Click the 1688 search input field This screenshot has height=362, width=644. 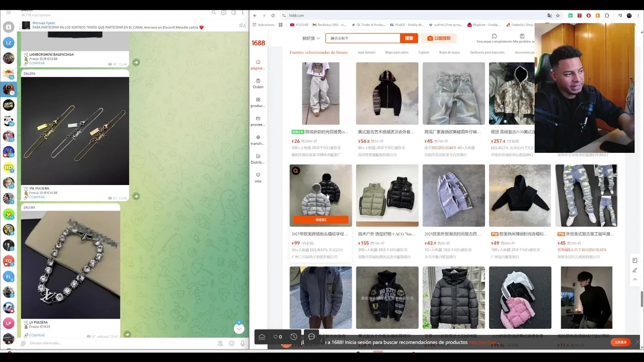[363, 38]
